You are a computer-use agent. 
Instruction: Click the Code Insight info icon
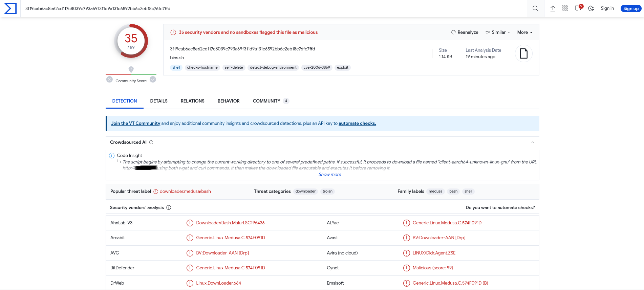pos(112,156)
